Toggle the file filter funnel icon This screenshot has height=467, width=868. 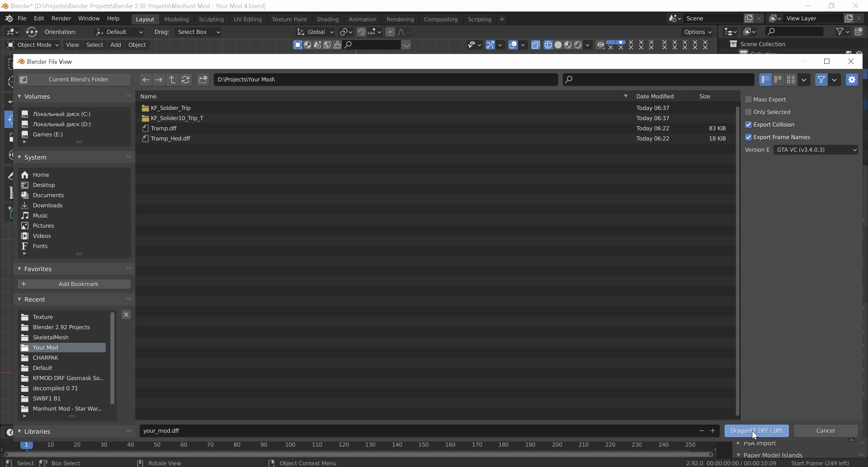point(821,80)
